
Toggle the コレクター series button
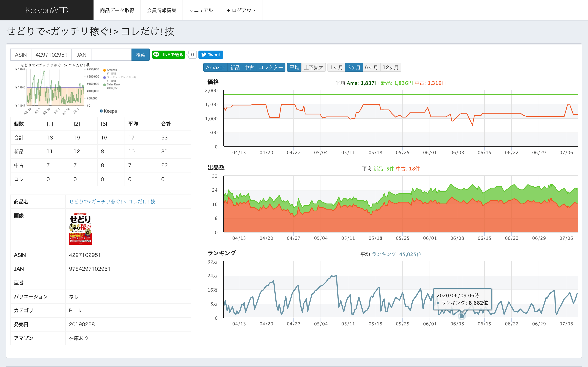pyautogui.click(x=271, y=67)
